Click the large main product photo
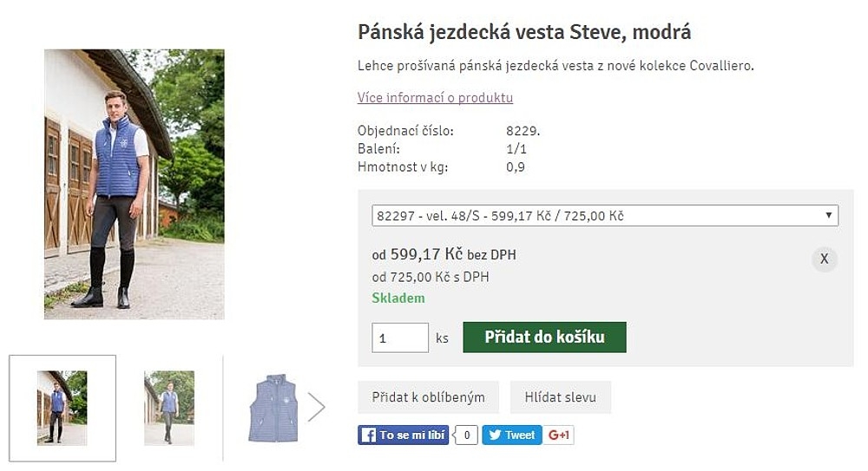868x471 pixels. point(135,184)
